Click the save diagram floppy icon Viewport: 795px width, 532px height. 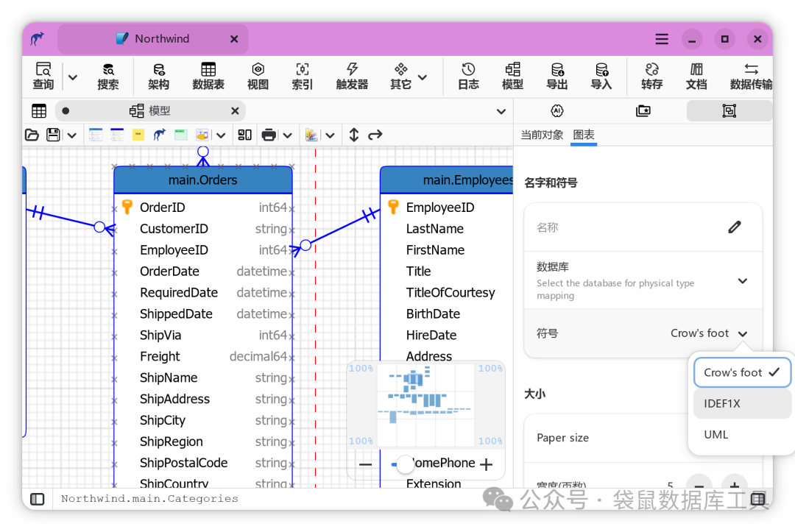[53, 135]
